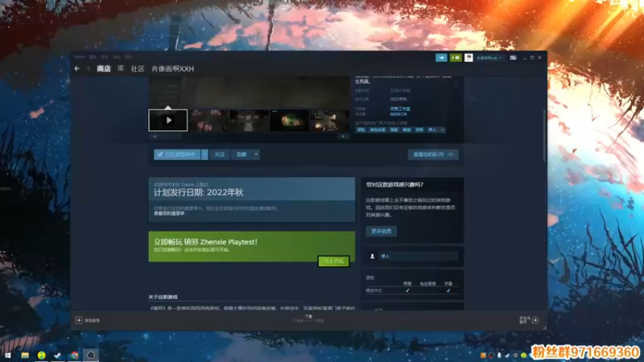Image resolution: width=644 pixels, height=362 pixels.
Task: Open the green friends notification icon
Action: (x=456, y=58)
